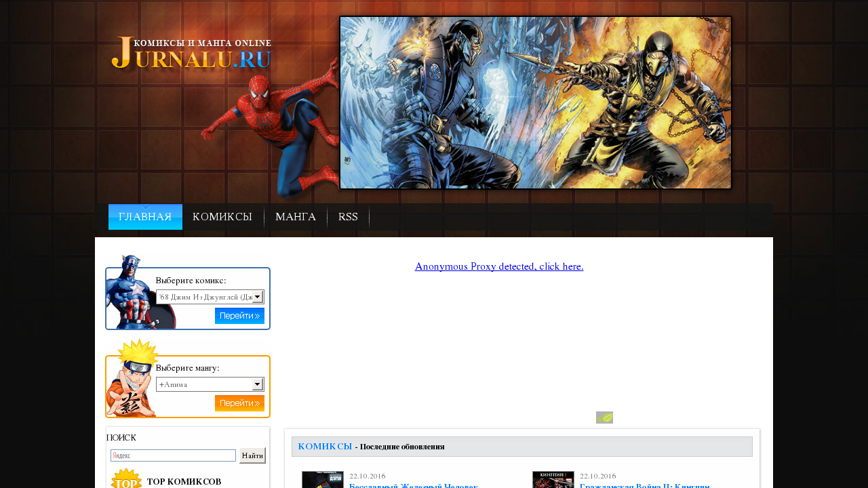Open the Бесславный Железный Человек comic link

(414, 485)
